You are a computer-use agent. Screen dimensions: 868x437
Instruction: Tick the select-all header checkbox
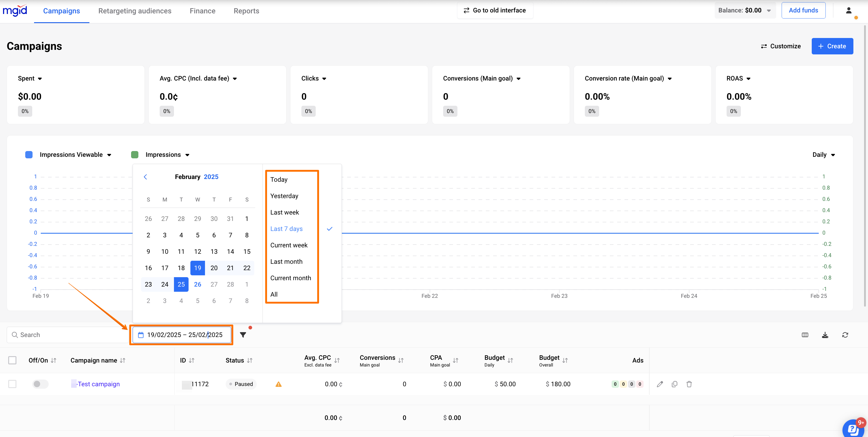pos(12,360)
